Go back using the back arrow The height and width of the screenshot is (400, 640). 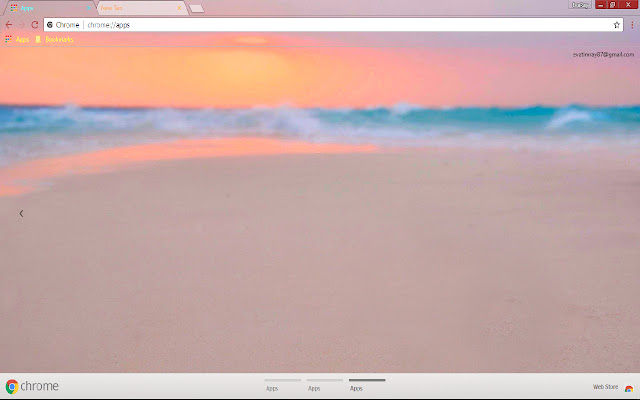click(x=9, y=25)
